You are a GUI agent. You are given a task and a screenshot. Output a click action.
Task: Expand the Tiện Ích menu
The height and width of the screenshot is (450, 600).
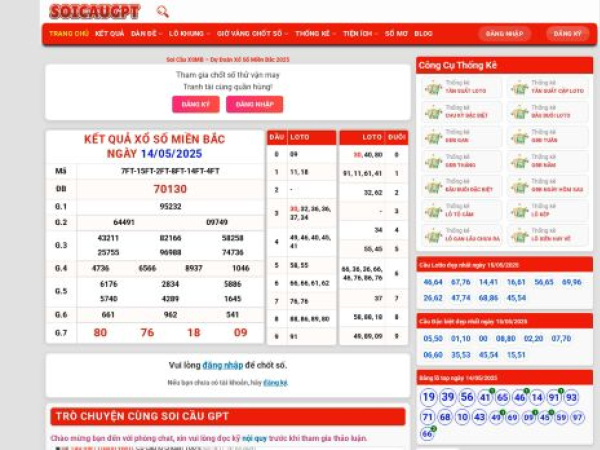pyautogui.click(x=360, y=33)
